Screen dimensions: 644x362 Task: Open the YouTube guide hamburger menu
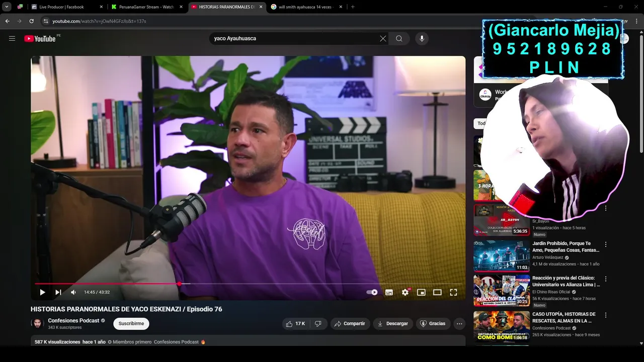(12, 38)
